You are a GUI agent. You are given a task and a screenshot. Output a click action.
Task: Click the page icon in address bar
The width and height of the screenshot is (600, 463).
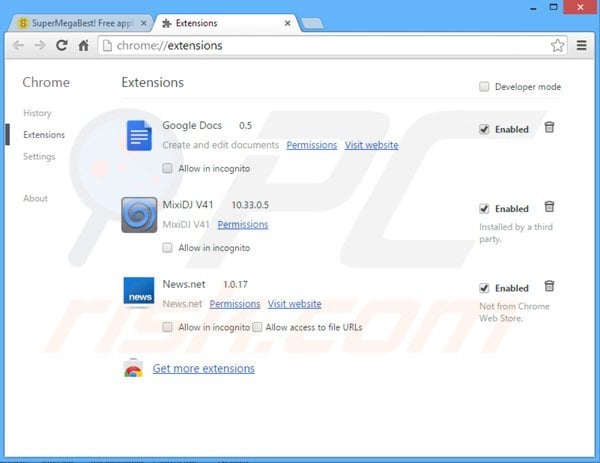pos(108,46)
